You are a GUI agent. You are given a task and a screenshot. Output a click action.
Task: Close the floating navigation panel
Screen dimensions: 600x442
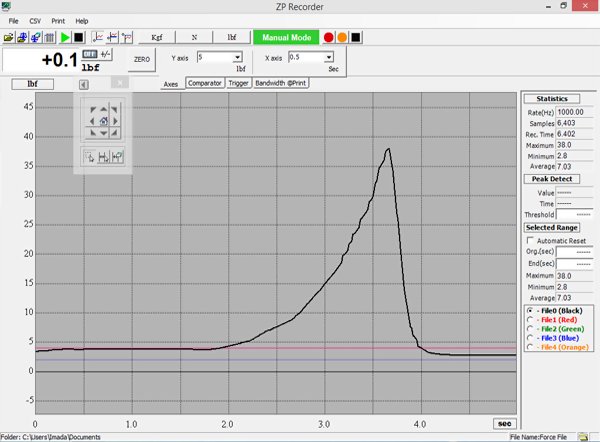(119, 84)
